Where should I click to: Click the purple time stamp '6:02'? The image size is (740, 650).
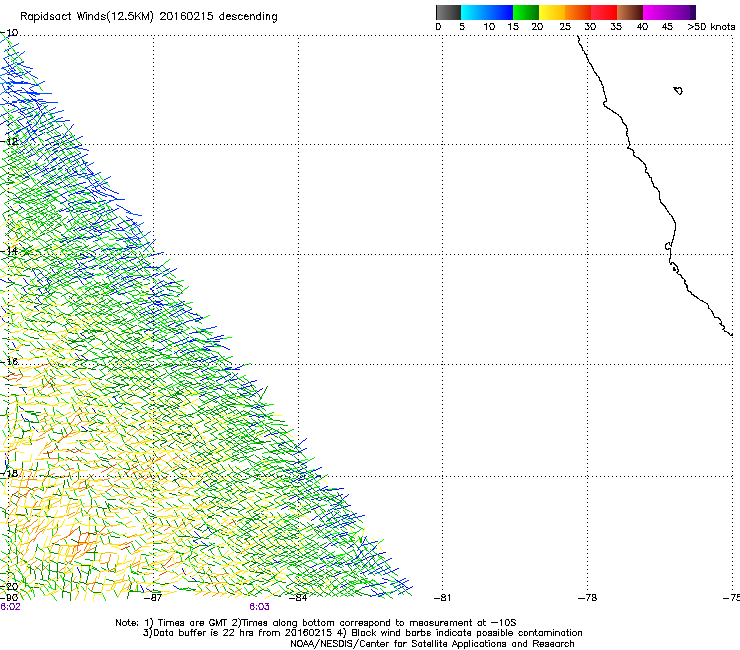10,607
